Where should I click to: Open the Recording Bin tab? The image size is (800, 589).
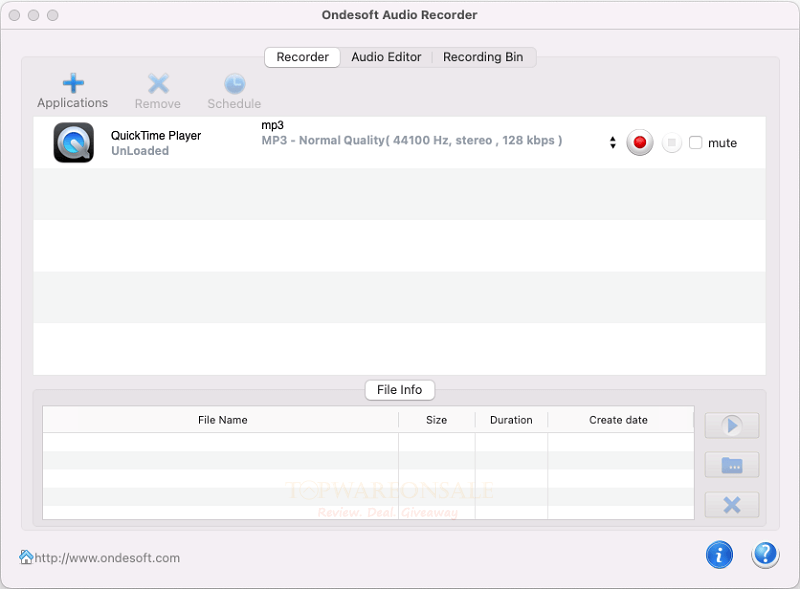tap(483, 57)
